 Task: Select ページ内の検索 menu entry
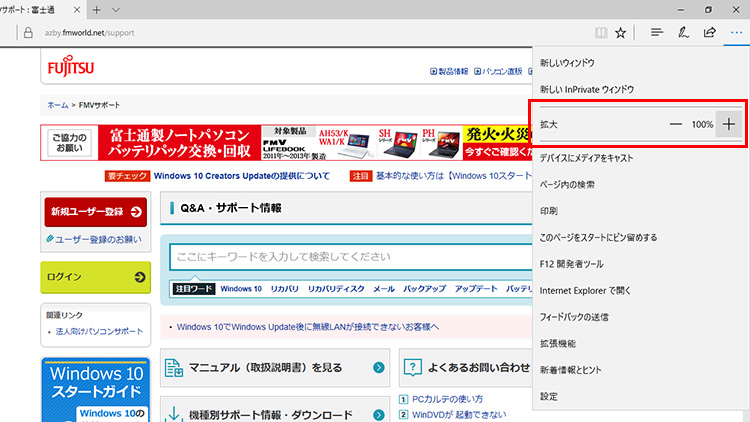[x=567, y=184]
